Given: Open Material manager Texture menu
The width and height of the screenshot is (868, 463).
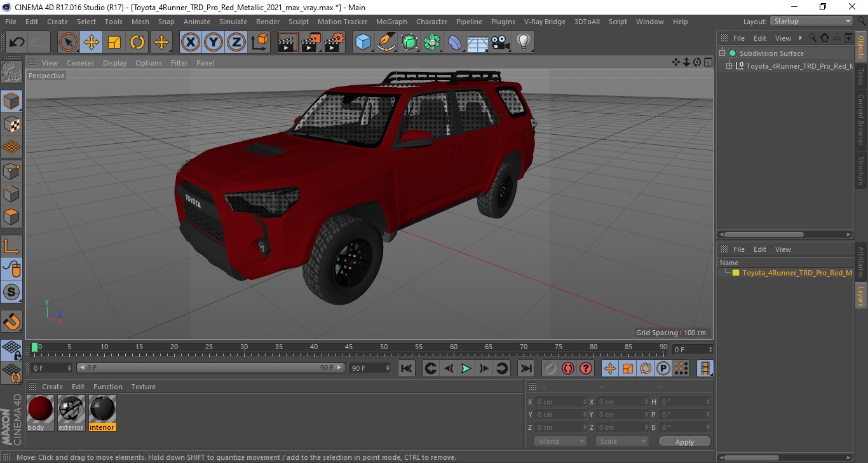Looking at the screenshot, I should click(x=143, y=387).
